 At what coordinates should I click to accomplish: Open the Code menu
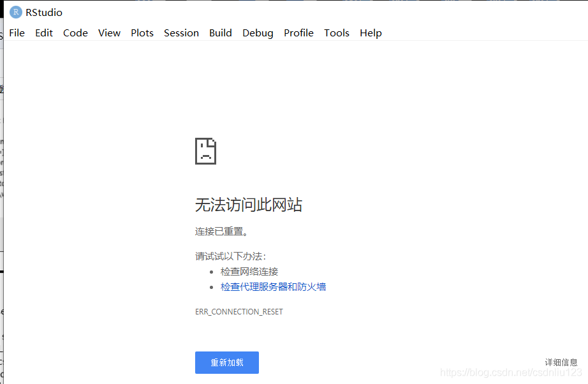(75, 33)
